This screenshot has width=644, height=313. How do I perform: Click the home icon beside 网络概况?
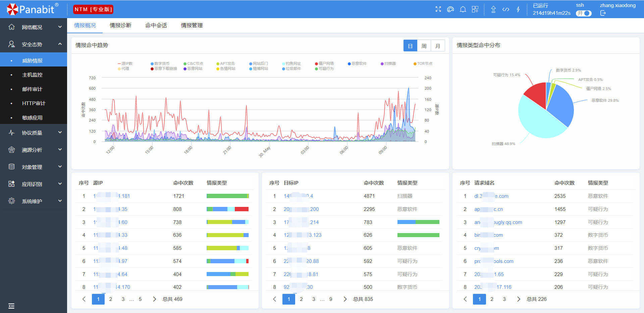tap(11, 27)
